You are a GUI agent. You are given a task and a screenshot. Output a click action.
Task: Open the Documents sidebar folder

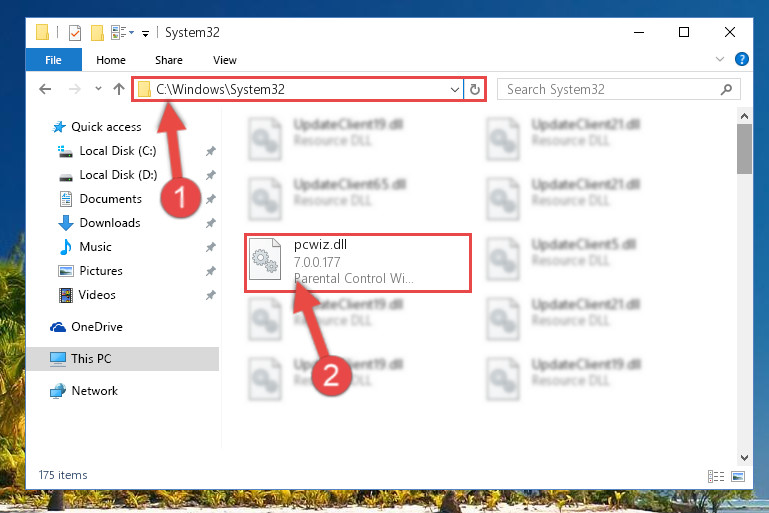(110, 199)
